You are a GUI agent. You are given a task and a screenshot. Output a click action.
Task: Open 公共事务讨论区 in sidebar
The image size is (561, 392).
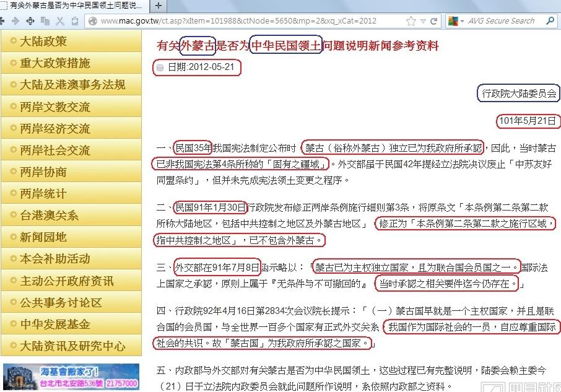(x=71, y=303)
